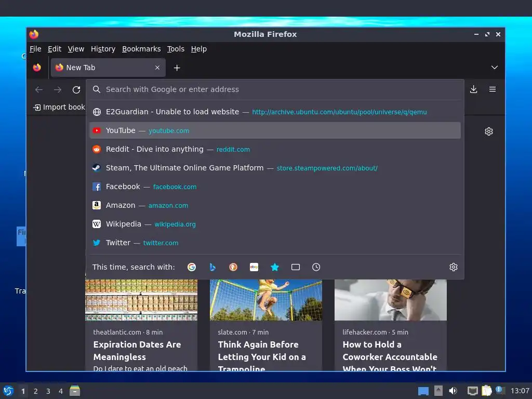Focus the Search with Google address field
This screenshot has width=532, height=399.
(275, 89)
